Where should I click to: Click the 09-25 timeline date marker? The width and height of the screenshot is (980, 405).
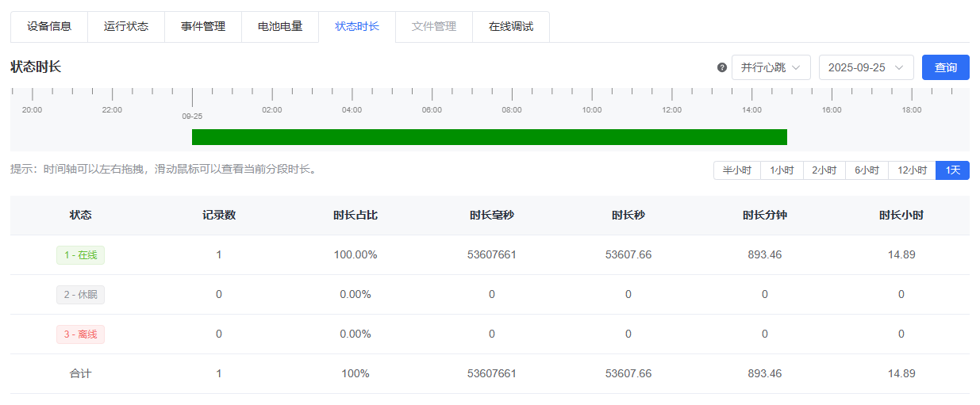[192, 116]
